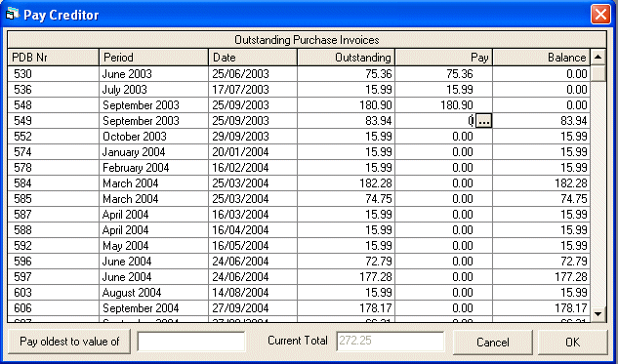The image size is (618, 364).
Task: Click the Outstanding column header
Action: (x=346, y=58)
